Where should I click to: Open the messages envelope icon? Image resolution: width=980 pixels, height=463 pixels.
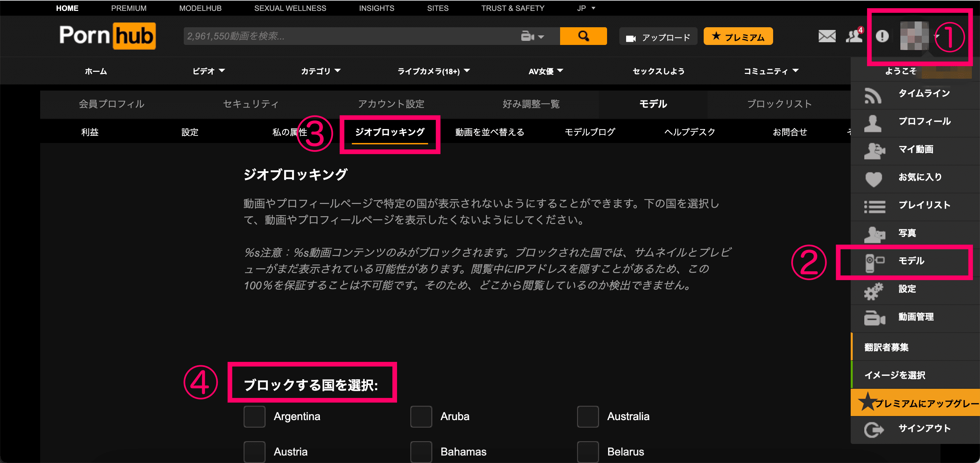point(827,36)
